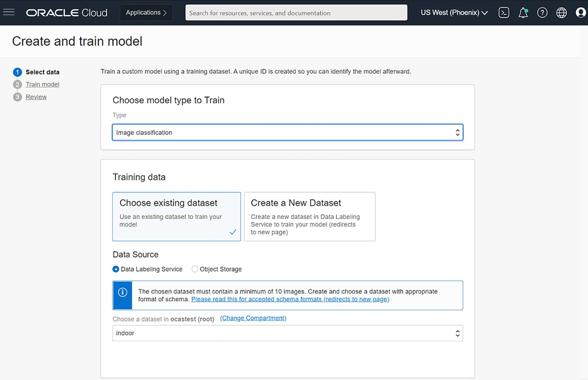Open the accepted schema formats link
This screenshot has height=380, width=588.
(x=290, y=299)
